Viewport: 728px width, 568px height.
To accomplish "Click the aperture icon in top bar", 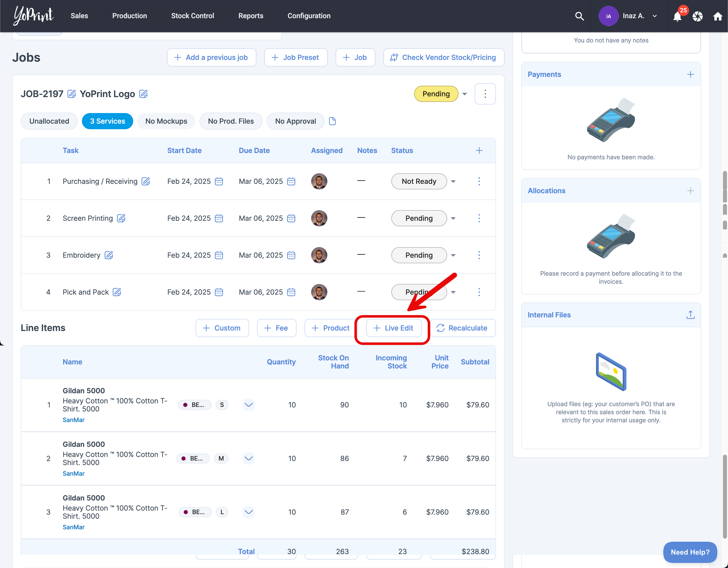I will [698, 16].
